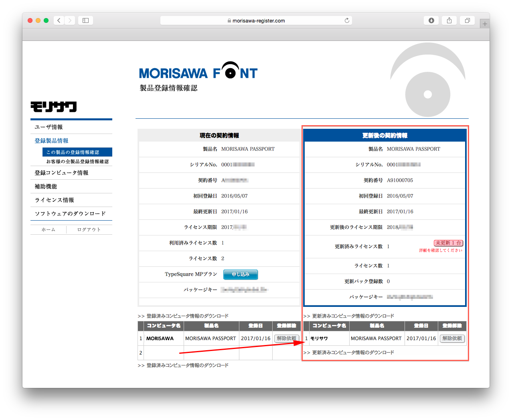Add a new Safari tab
512x420 pixels.
pyautogui.click(x=485, y=24)
